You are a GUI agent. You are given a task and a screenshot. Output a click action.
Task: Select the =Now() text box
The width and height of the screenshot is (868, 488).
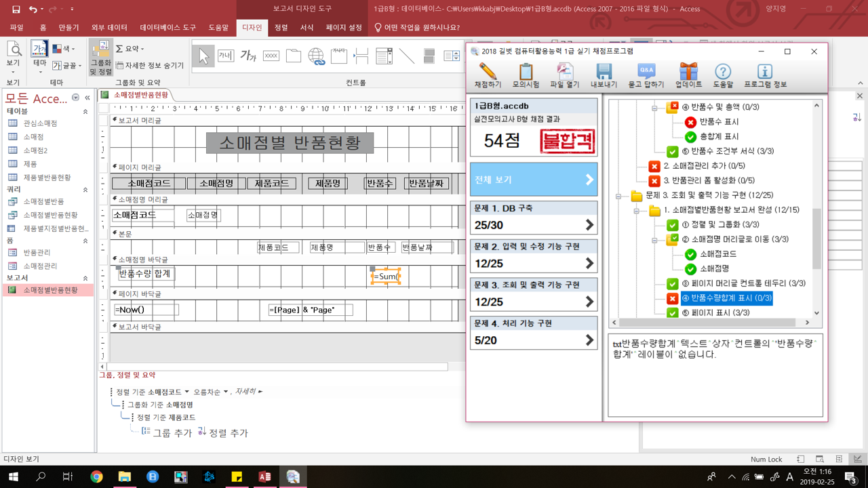tap(146, 310)
